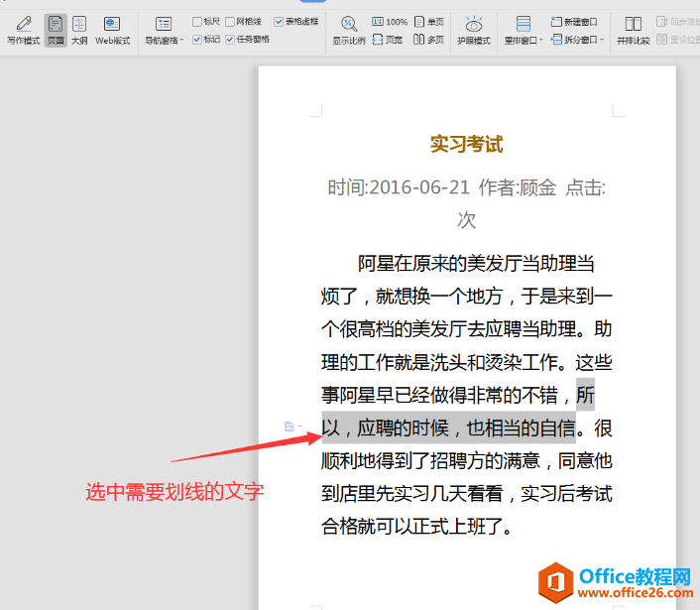Click the 导航窗格 navigation pane icon
700x610 pixels.
pos(164,24)
